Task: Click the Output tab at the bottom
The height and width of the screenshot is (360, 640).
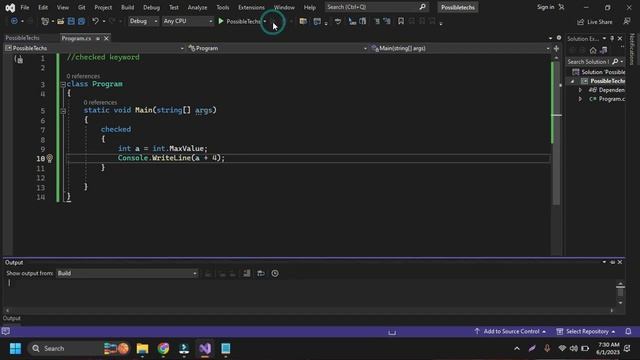Action: (11, 318)
